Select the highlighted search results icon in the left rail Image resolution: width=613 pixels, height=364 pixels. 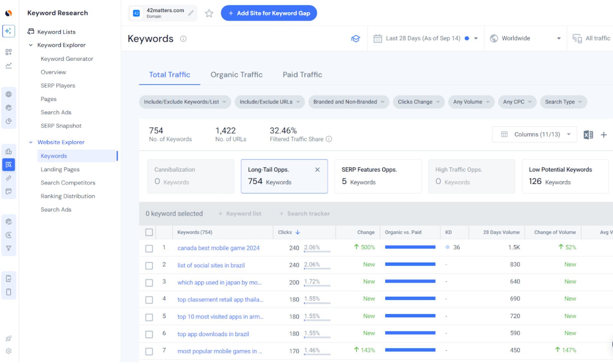point(9,165)
